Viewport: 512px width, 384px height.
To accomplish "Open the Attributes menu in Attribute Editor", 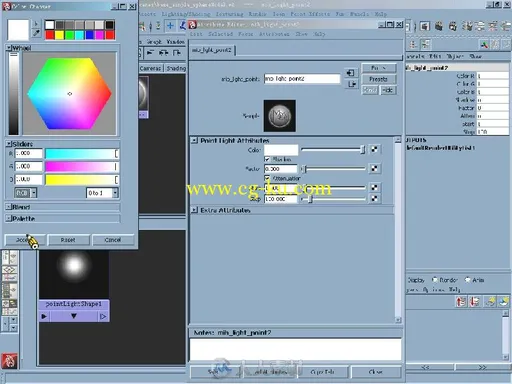I will (274, 34).
